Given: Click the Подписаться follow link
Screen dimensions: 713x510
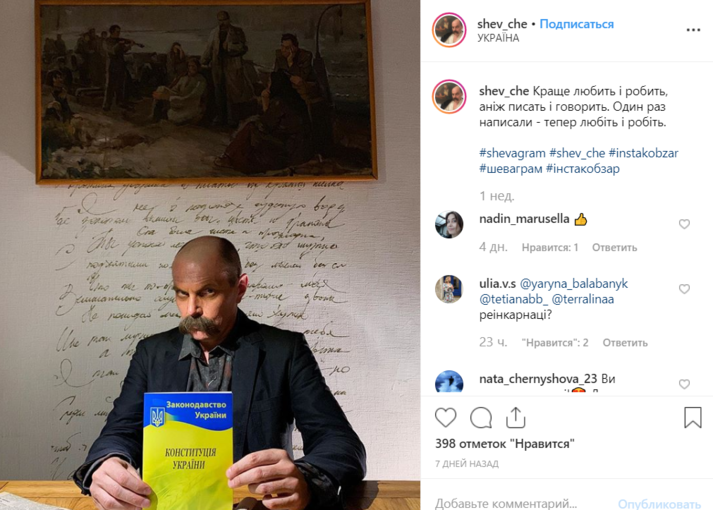Looking at the screenshot, I should pos(577,24).
